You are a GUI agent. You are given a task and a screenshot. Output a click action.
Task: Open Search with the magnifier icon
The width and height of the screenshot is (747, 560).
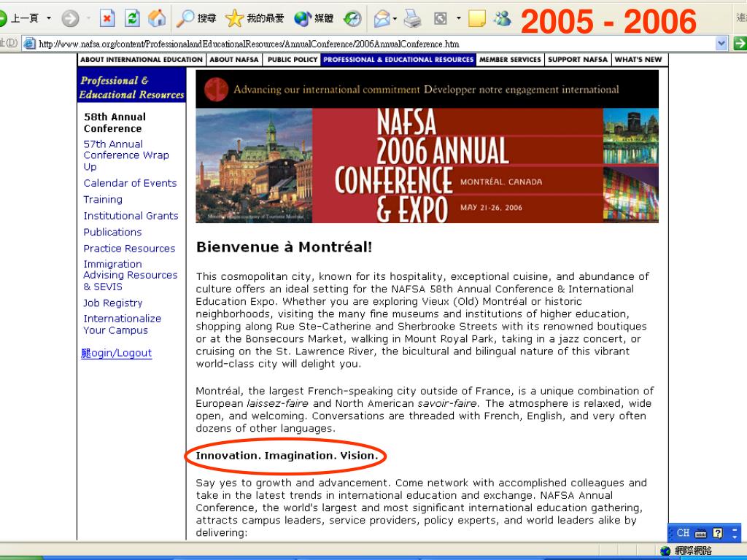(196, 18)
